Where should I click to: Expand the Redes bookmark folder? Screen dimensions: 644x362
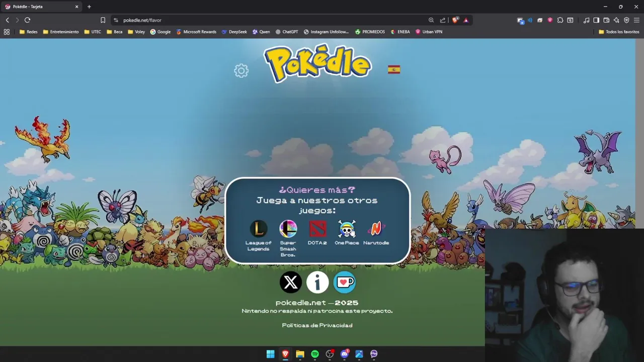pyautogui.click(x=28, y=32)
